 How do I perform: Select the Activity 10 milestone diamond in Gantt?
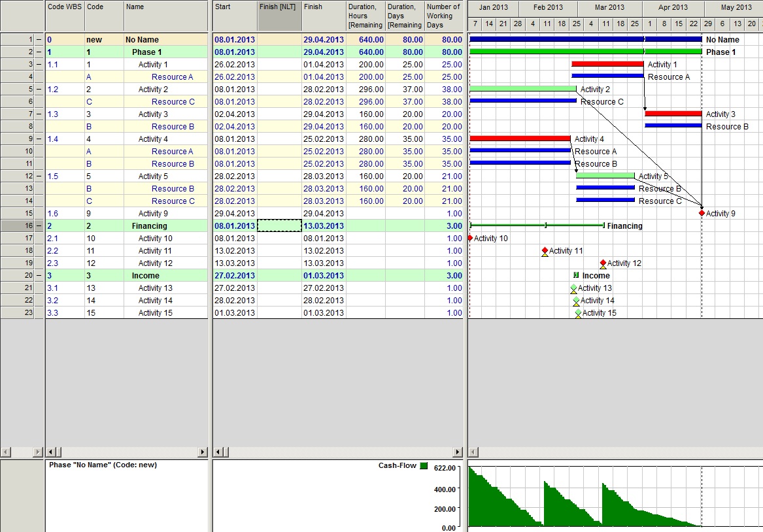[x=470, y=238]
